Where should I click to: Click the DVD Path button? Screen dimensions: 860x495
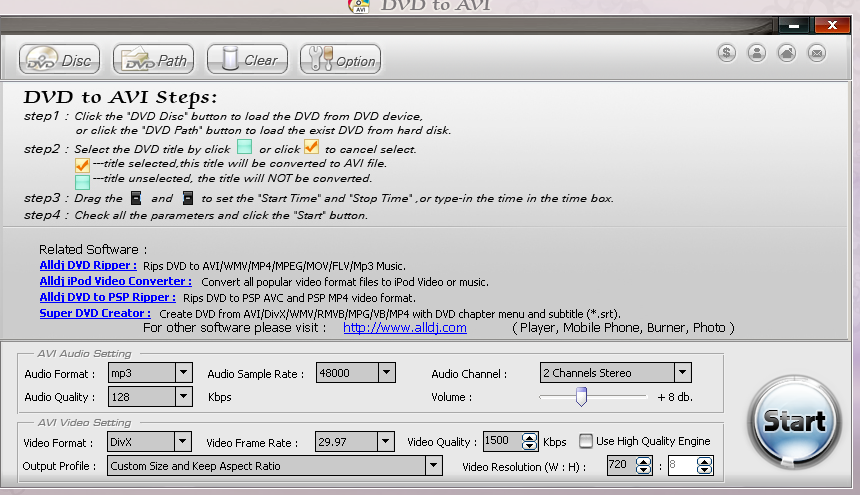[x=154, y=59]
